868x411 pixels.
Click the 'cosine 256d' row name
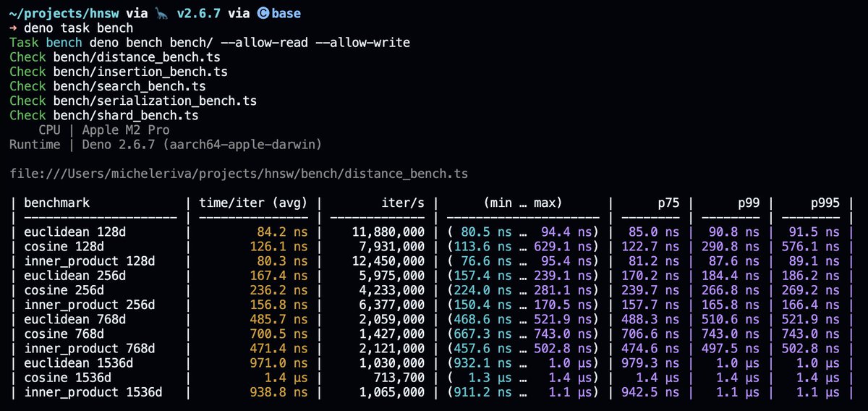(64, 290)
